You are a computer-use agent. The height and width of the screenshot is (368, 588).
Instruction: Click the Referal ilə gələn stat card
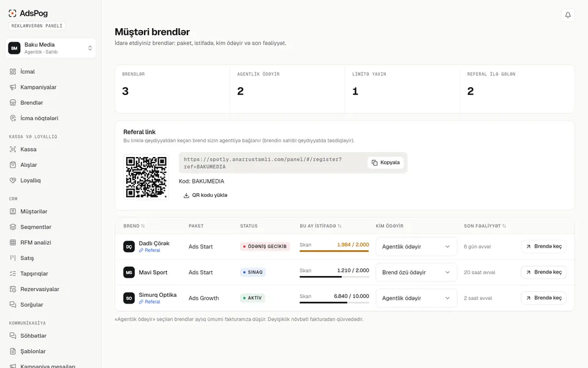(517, 89)
